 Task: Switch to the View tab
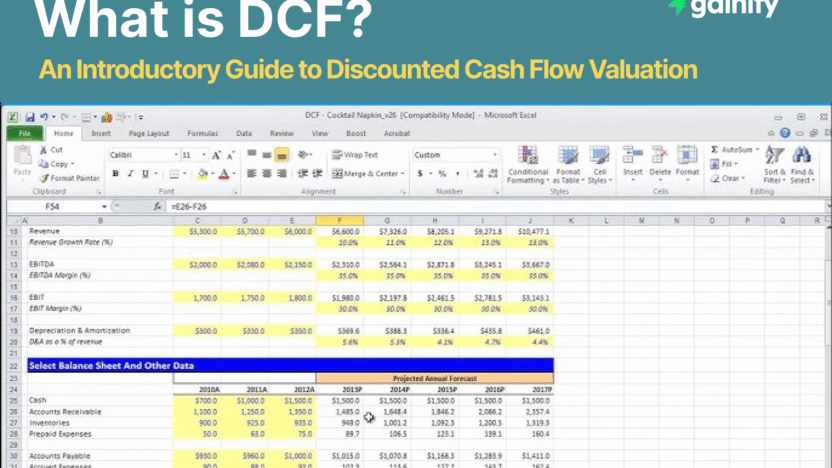[319, 134]
